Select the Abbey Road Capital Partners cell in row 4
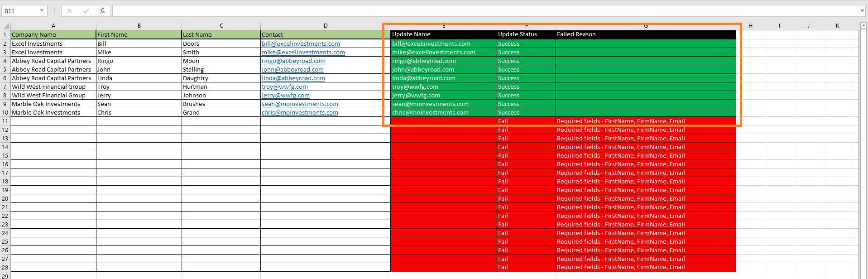This screenshot has height=279, width=868. pyautogui.click(x=53, y=61)
